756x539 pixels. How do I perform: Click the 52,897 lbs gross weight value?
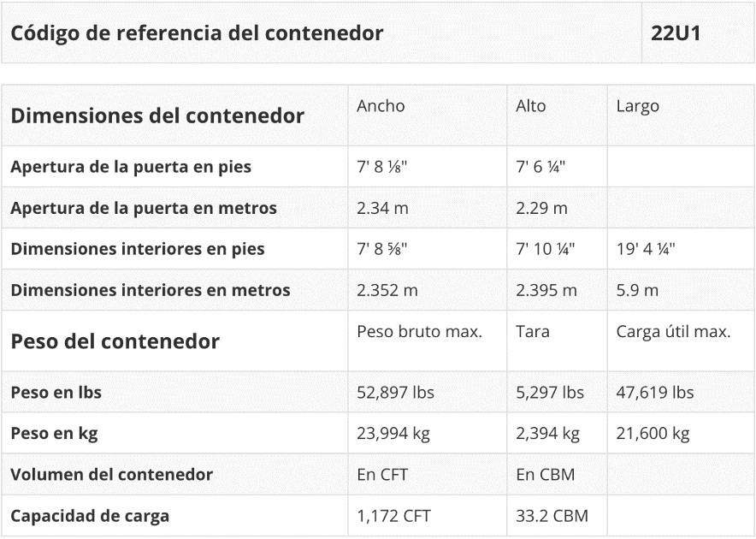pyautogui.click(x=395, y=393)
